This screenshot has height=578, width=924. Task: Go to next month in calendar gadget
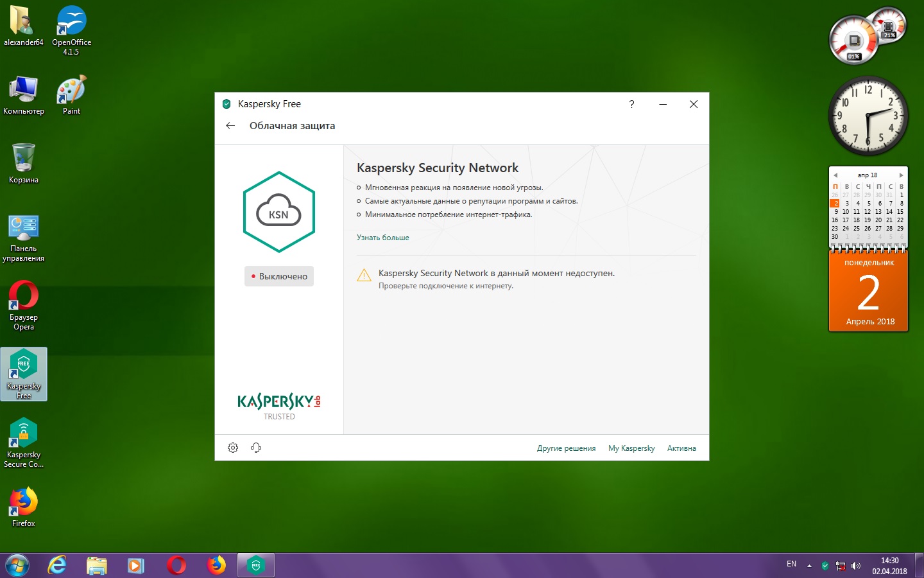pos(901,175)
